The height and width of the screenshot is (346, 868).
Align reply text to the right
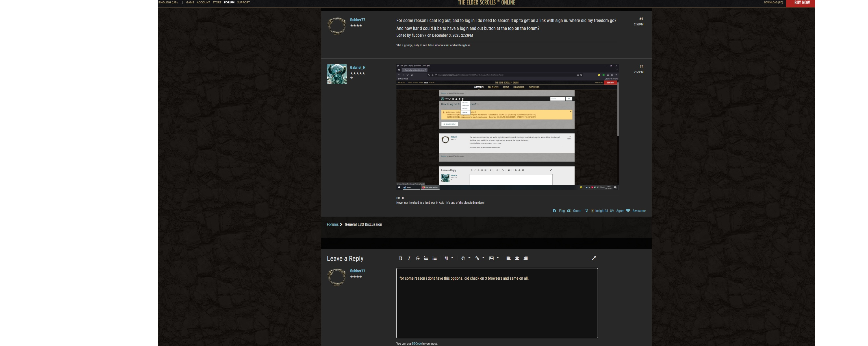[525, 258]
